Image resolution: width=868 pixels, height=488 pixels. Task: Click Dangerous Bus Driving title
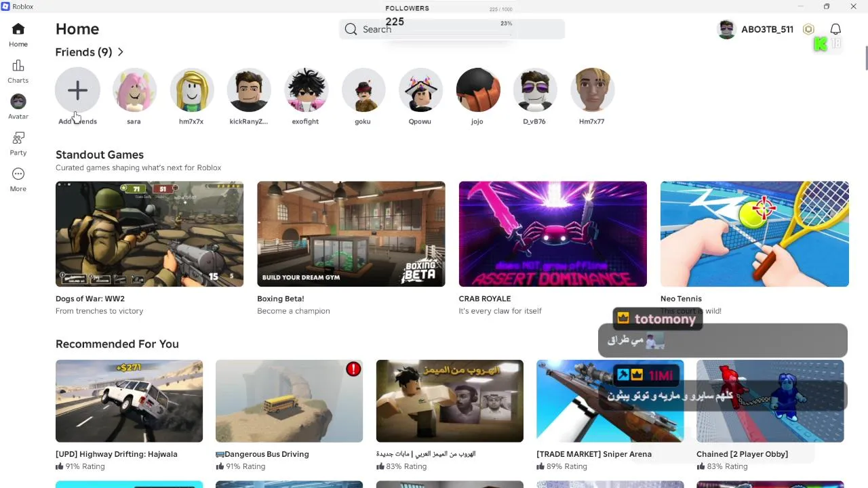click(262, 454)
